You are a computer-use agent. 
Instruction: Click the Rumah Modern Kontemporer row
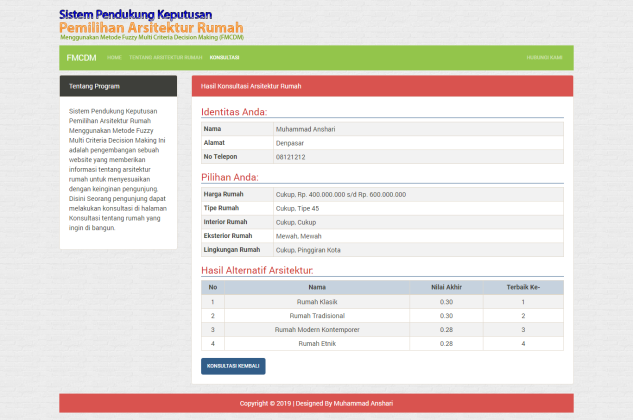[x=317, y=329]
